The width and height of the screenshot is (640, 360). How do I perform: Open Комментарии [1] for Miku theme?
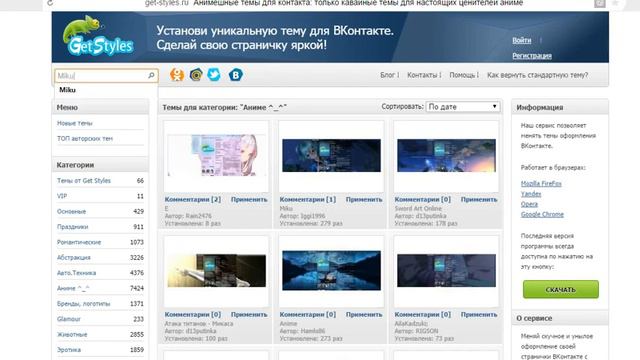pos(308,200)
